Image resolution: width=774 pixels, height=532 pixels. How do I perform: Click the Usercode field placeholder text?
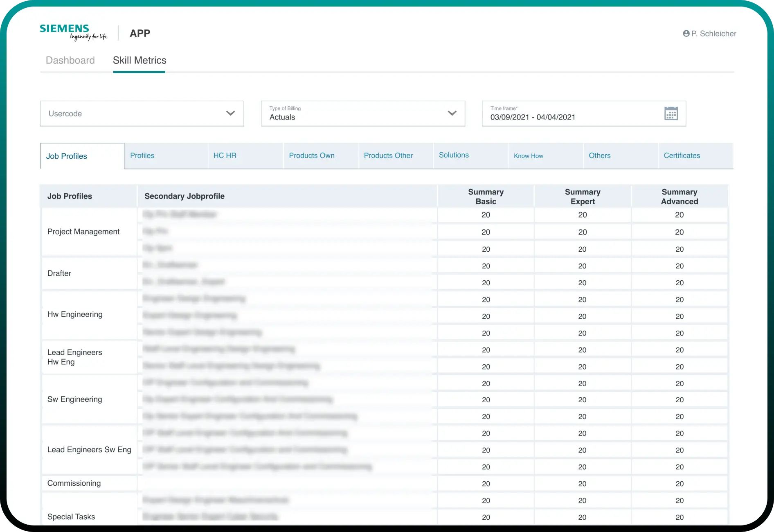click(65, 114)
